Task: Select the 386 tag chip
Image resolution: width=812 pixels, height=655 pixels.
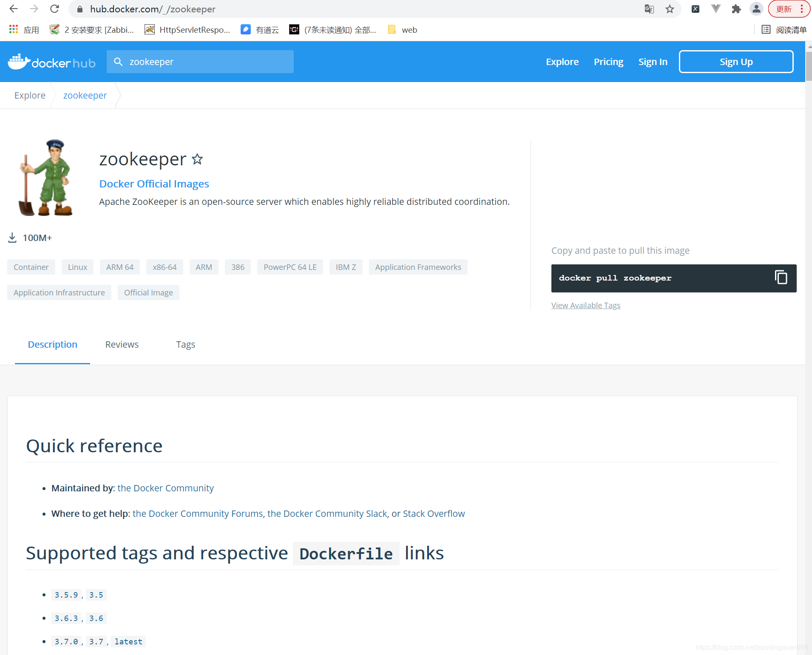Action: [x=238, y=267]
